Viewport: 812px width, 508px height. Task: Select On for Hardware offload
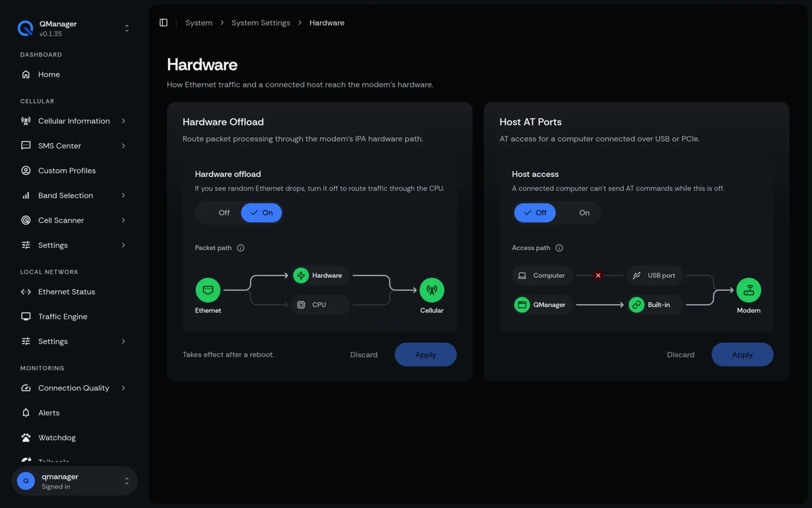pyautogui.click(x=261, y=213)
